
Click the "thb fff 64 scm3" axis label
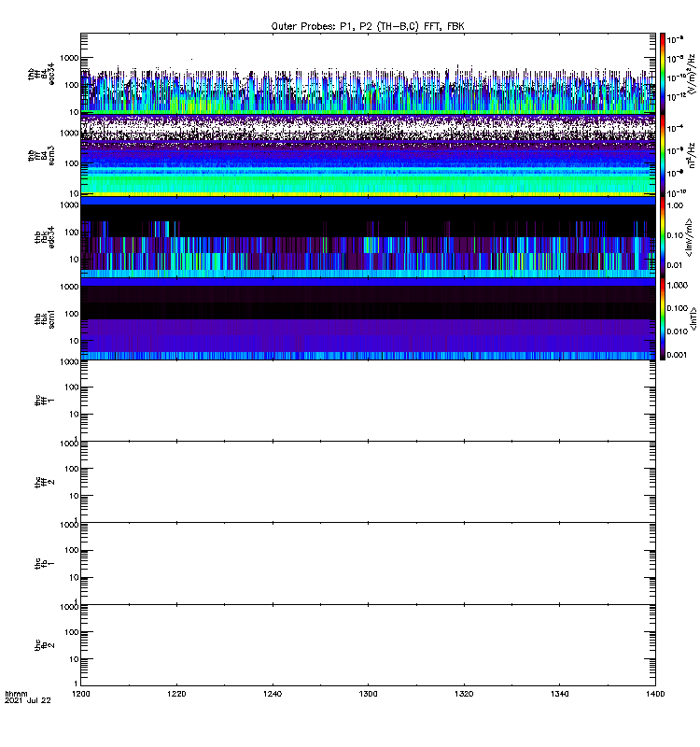click(40, 156)
